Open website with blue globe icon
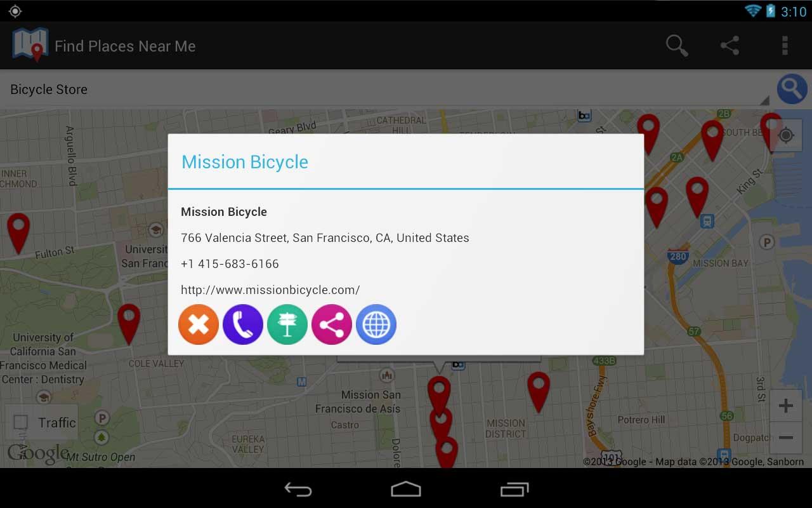The image size is (812, 508). (x=376, y=324)
